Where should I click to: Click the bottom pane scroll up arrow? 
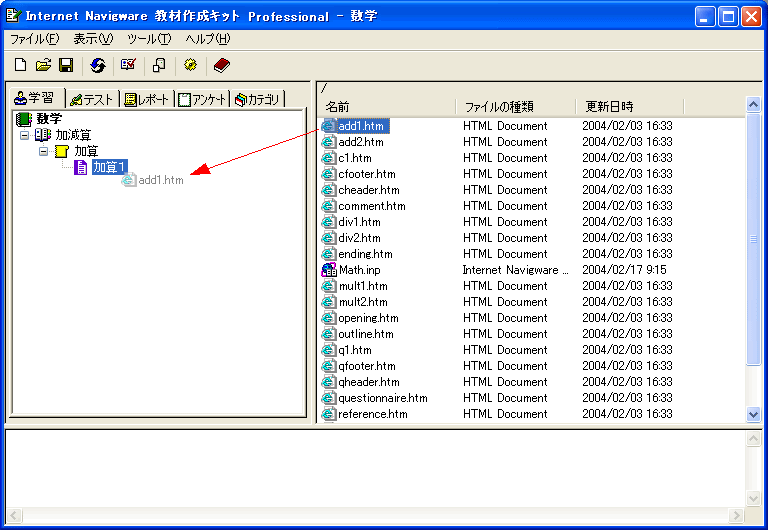pos(753,438)
